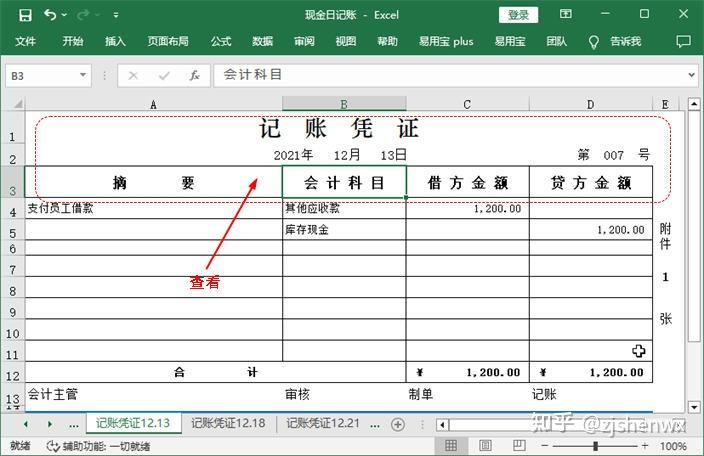This screenshot has height=456, width=704.
Task: Switch to sheet tab 记账凭证12.18
Action: click(x=228, y=424)
